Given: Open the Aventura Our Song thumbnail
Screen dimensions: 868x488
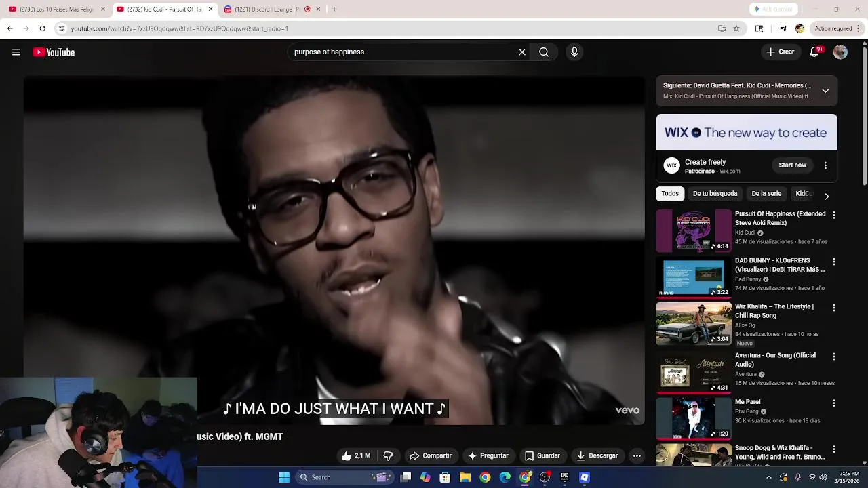Looking at the screenshot, I should point(694,372).
